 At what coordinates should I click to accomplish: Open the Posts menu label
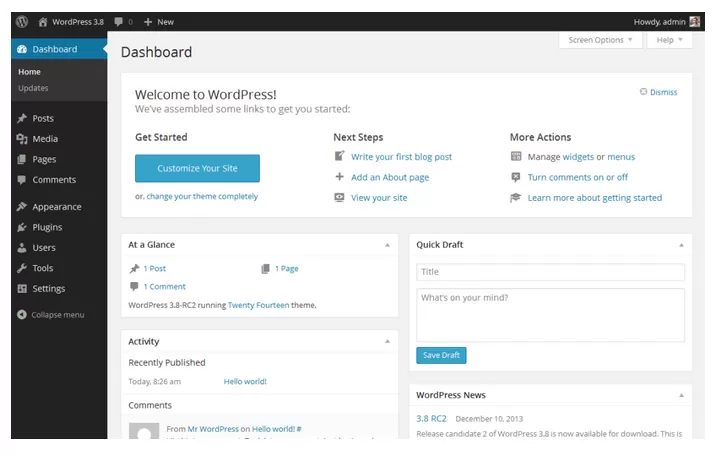(43, 118)
